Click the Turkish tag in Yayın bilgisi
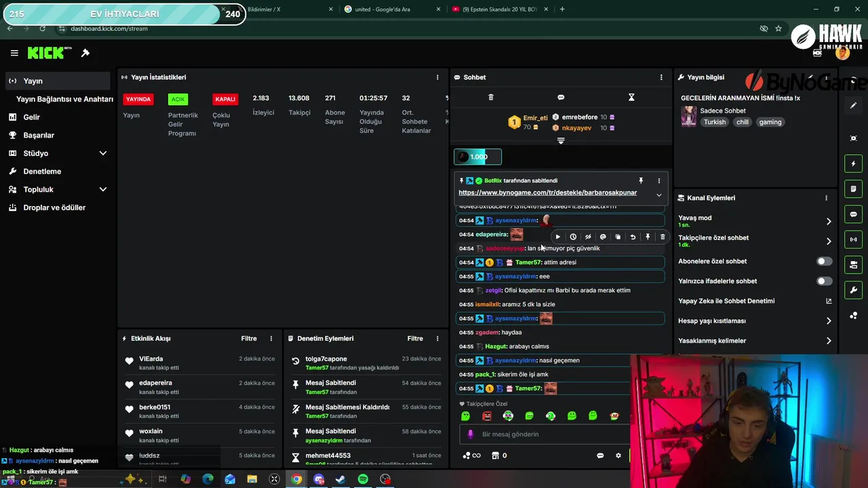This screenshot has height=488, width=868. 715,122
